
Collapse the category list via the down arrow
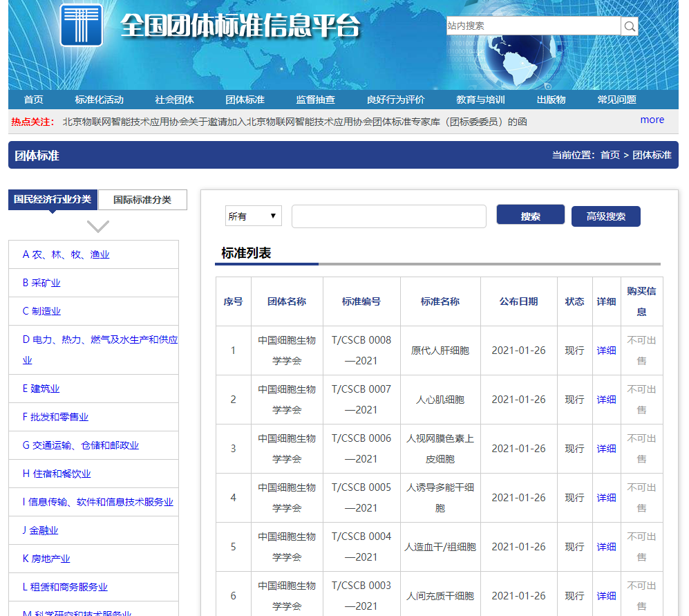pyautogui.click(x=98, y=226)
